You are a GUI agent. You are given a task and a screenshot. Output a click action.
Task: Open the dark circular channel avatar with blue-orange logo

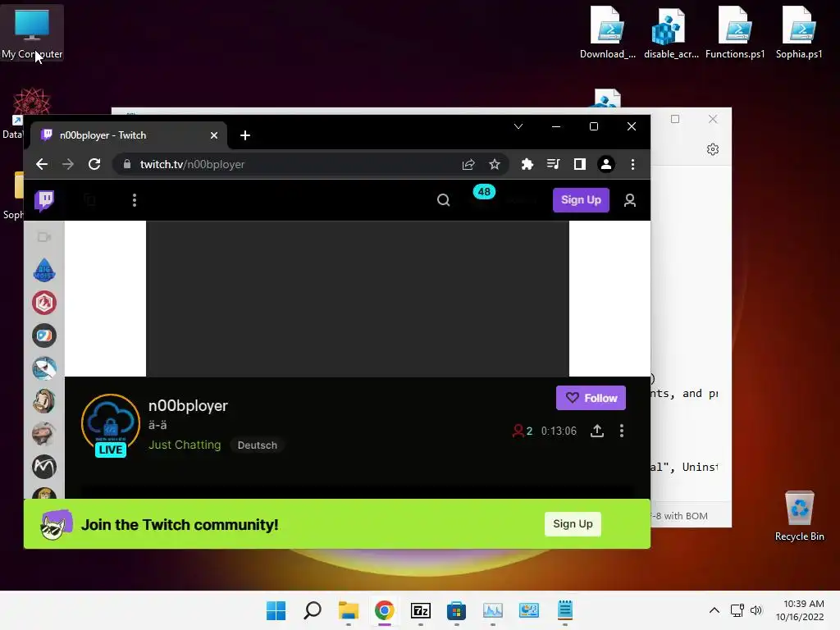click(44, 336)
